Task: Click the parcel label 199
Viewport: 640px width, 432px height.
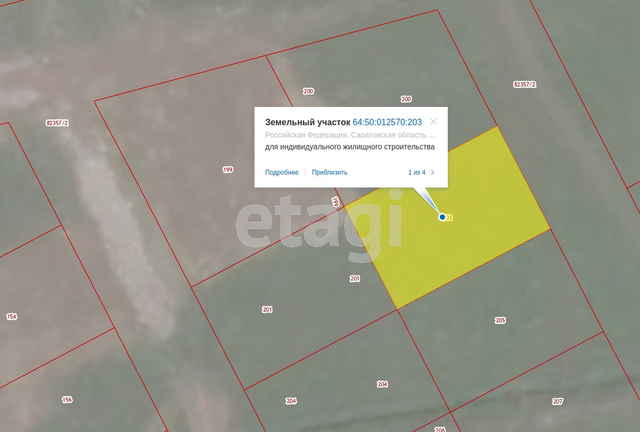Action: tap(227, 169)
